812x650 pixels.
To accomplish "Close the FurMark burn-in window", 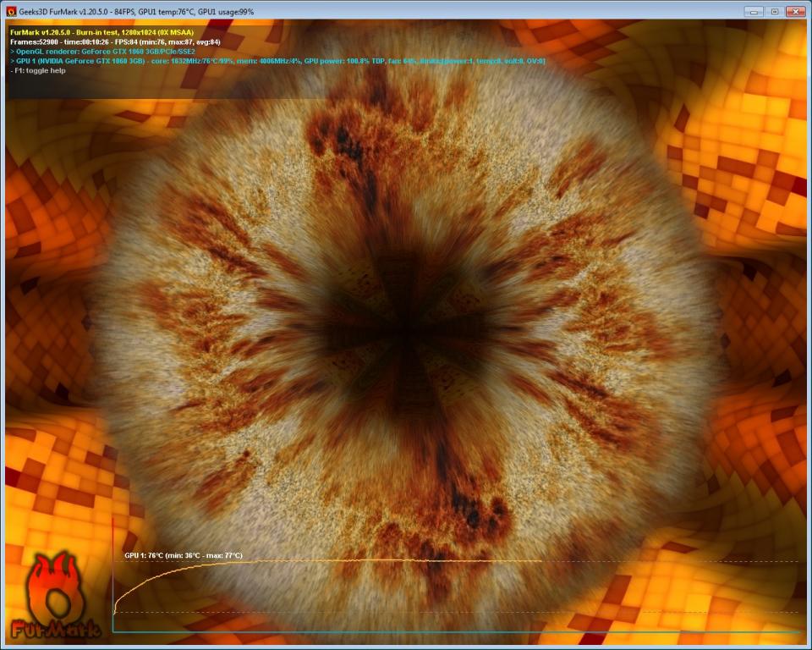I will click(x=795, y=11).
